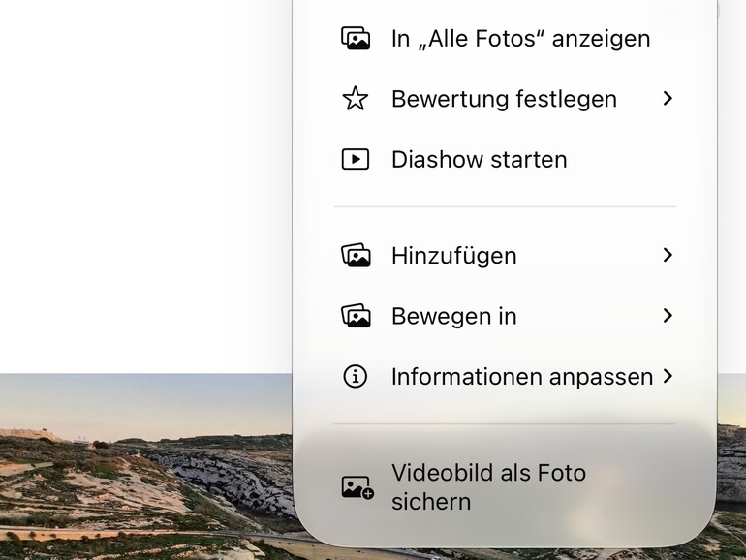
Task: Select Bewertung festlegen menu entry
Action: click(x=505, y=99)
